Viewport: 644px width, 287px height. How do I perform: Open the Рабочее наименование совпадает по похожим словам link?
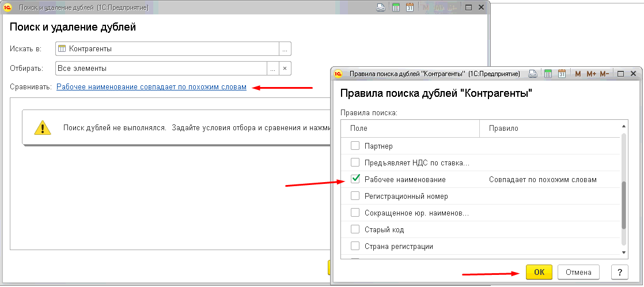151,87
